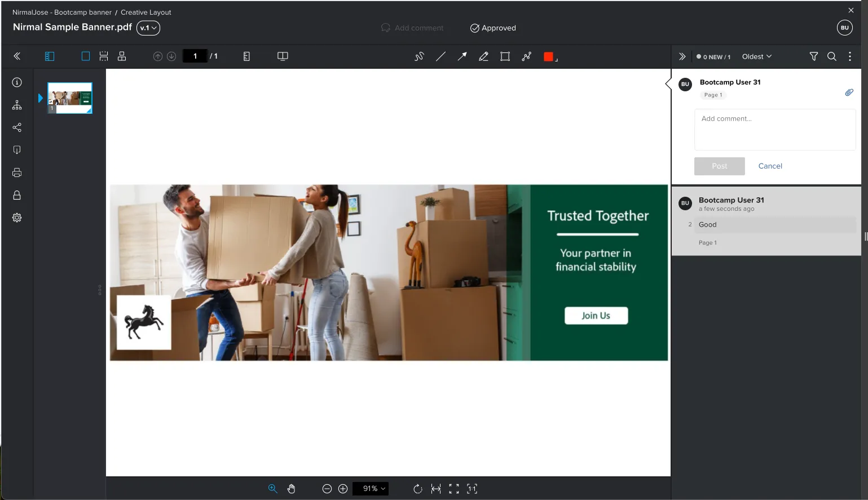Click the download icon in left sidebar
This screenshot has width=868, height=500.
coord(17,150)
